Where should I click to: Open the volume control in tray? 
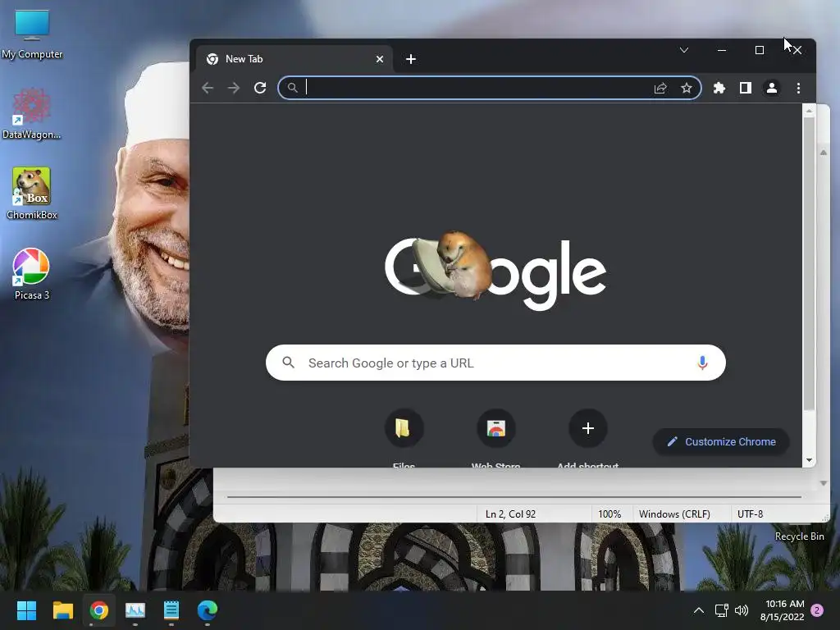tap(742, 610)
